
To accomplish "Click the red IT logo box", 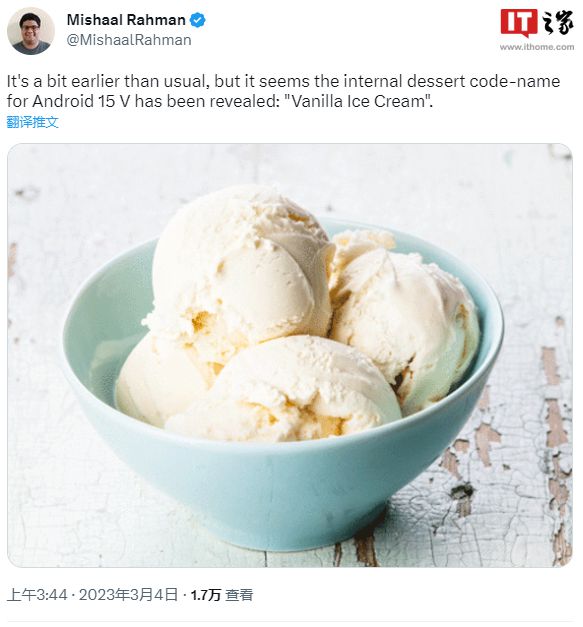I will (x=519, y=22).
